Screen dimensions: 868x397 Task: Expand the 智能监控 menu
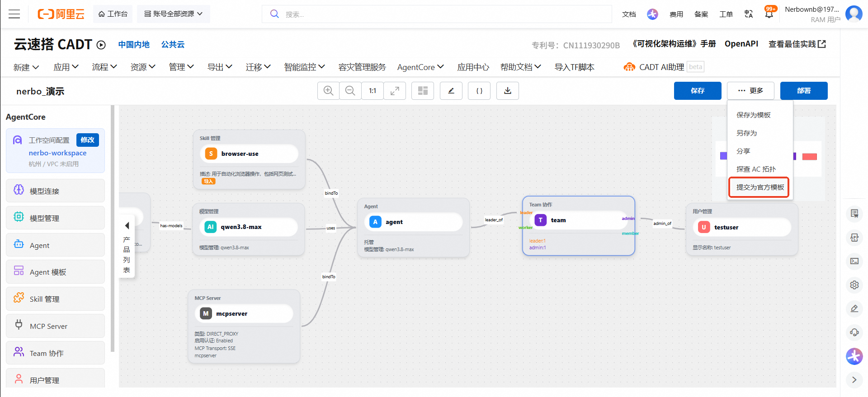pyautogui.click(x=305, y=67)
